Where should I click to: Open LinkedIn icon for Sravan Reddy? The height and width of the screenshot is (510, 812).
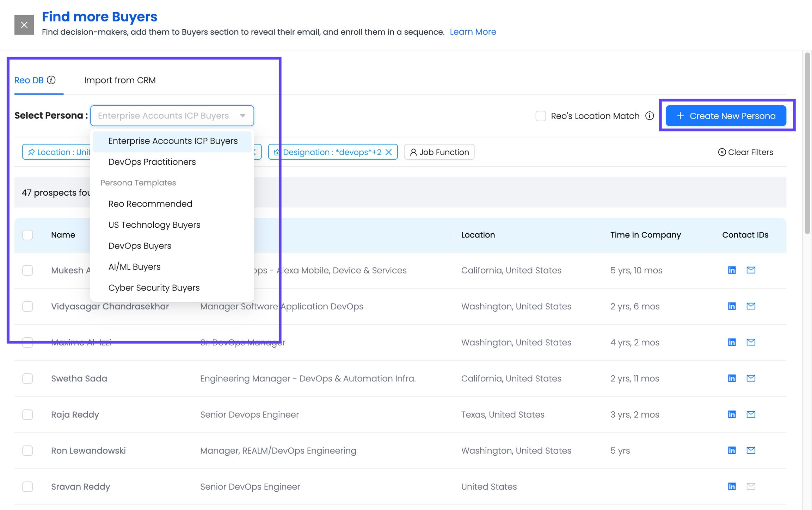[x=732, y=486]
